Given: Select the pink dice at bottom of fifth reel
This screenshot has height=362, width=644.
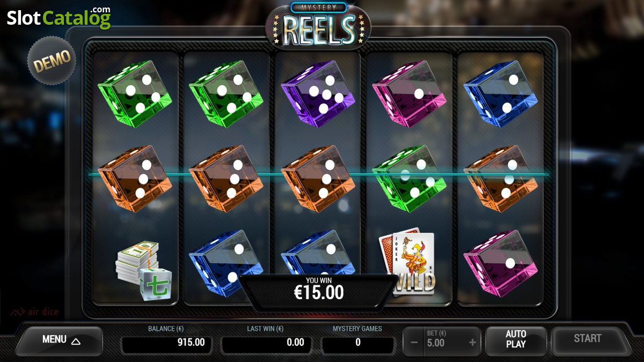Looking at the screenshot, I should tap(500, 263).
